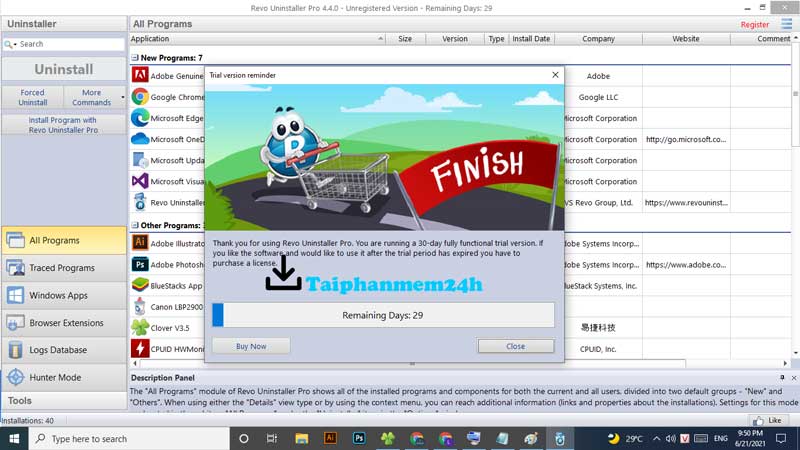Sort by the Company column header
Screen dimensions: 800x450
point(598,39)
